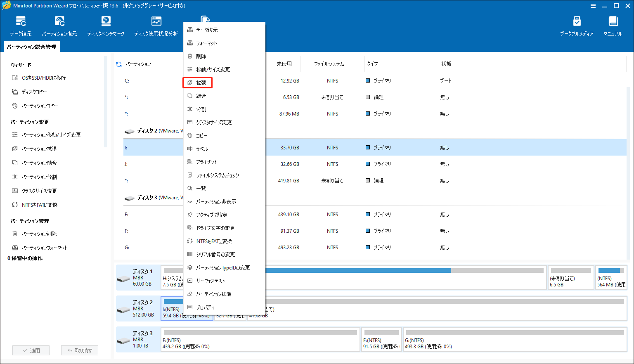Open the Bootable Media (ブータブルメディア) icon
Screen dimensions: 634x364
pos(577,26)
